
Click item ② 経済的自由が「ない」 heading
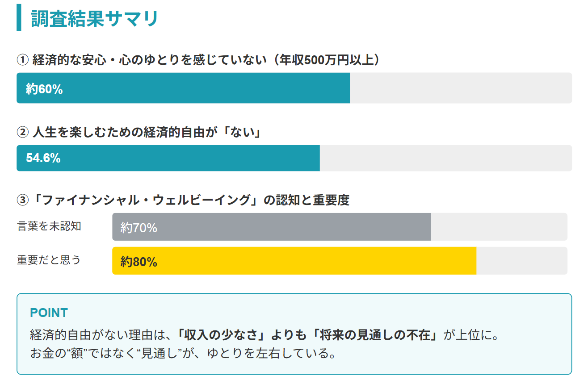coord(139,132)
